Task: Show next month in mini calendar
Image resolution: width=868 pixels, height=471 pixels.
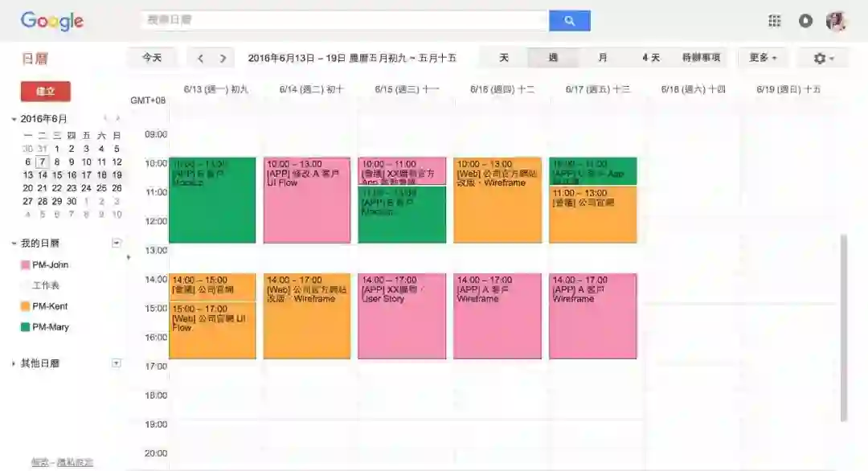Action: tap(117, 118)
